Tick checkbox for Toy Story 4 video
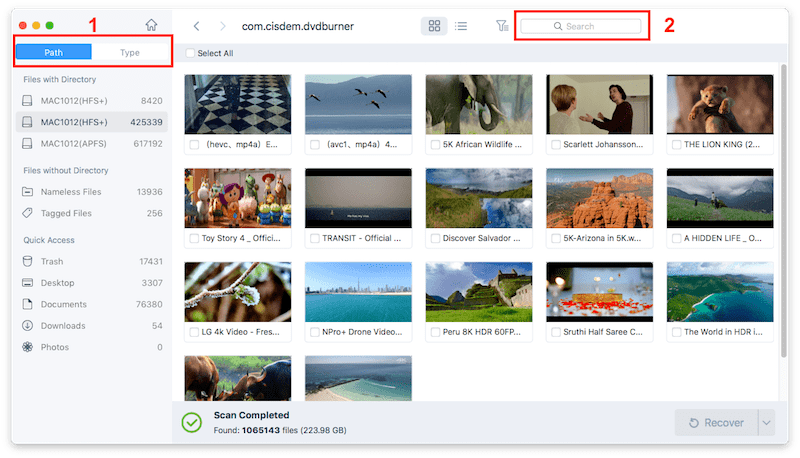Viewport: 800px width, 458px height. coord(194,239)
